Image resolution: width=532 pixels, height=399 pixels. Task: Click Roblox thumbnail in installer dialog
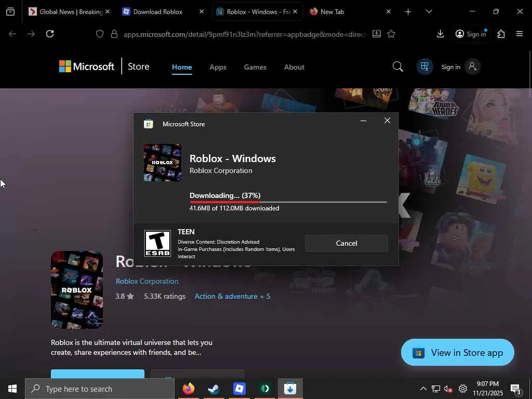[163, 163]
